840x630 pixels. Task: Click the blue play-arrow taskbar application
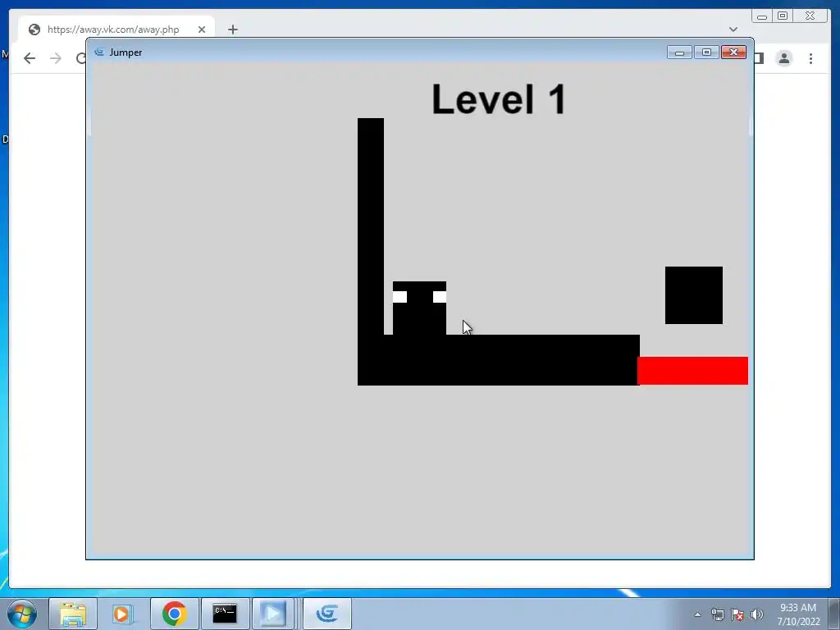pyautogui.click(x=272, y=614)
